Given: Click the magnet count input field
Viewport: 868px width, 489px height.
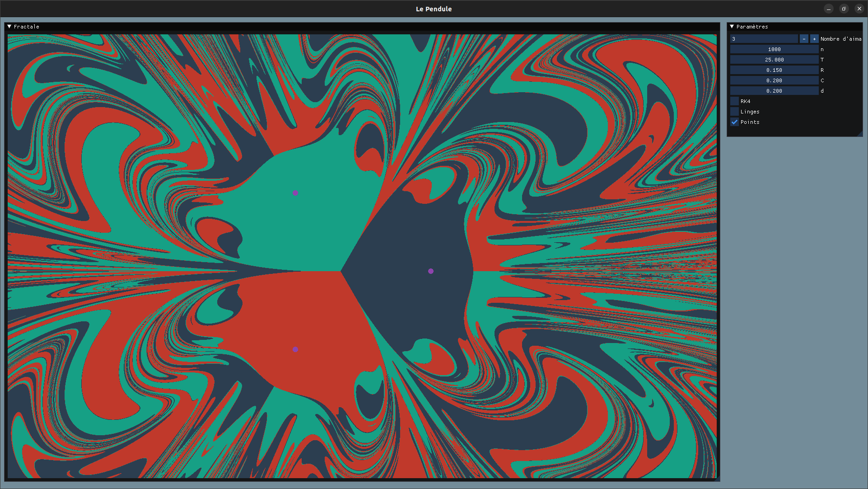Looking at the screenshot, I should pos(764,39).
